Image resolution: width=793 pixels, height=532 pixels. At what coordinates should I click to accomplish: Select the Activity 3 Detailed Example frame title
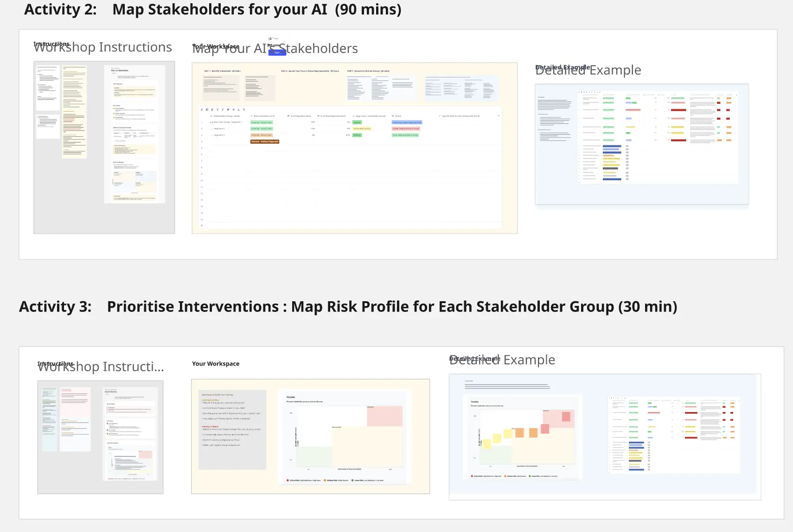pyautogui.click(x=502, y=360)
